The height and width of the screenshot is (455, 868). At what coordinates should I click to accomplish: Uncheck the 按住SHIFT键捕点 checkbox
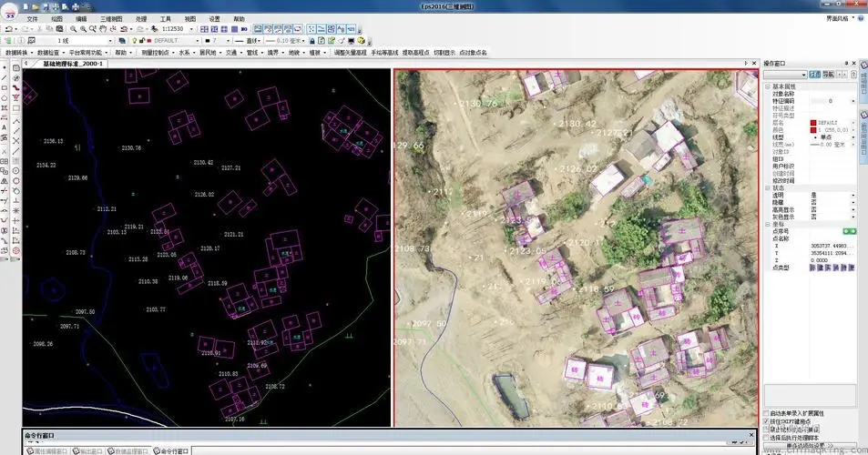tap(766, 421)
